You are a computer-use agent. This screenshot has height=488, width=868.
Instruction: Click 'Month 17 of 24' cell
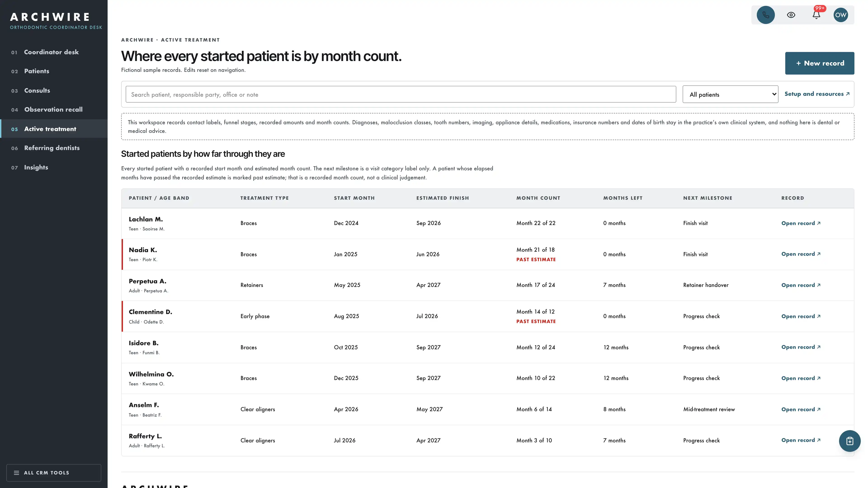click(535, 285)
